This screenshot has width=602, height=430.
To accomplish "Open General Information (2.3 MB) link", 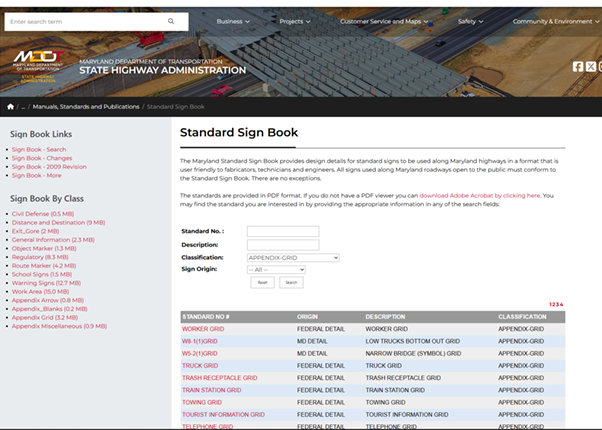I will click(x=53, y=240).
